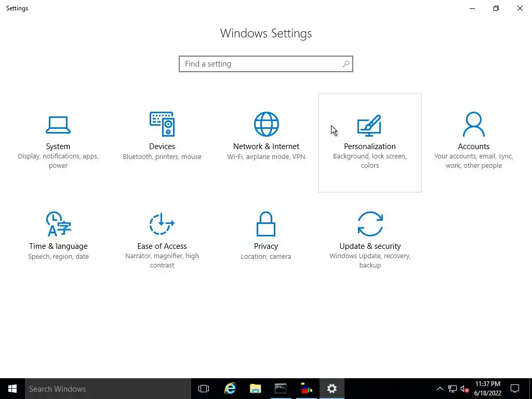532x399 pixels.
Task: Open Personalization paintbrush monitor icon
Action: [x=369, y=125]
